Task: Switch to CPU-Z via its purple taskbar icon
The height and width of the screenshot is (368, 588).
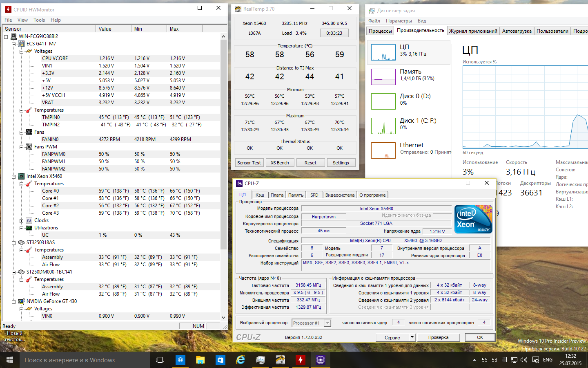Action: pyautogui.click(x=320, y=360)
